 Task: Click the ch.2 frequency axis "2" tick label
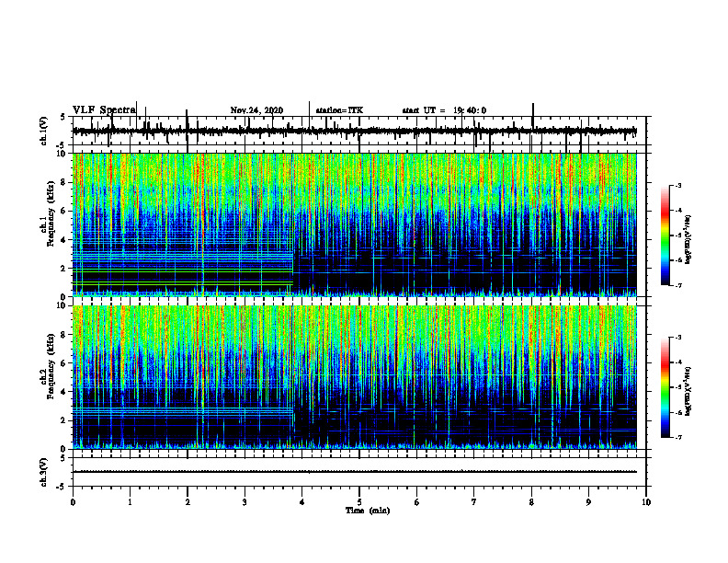coord(64,420)
